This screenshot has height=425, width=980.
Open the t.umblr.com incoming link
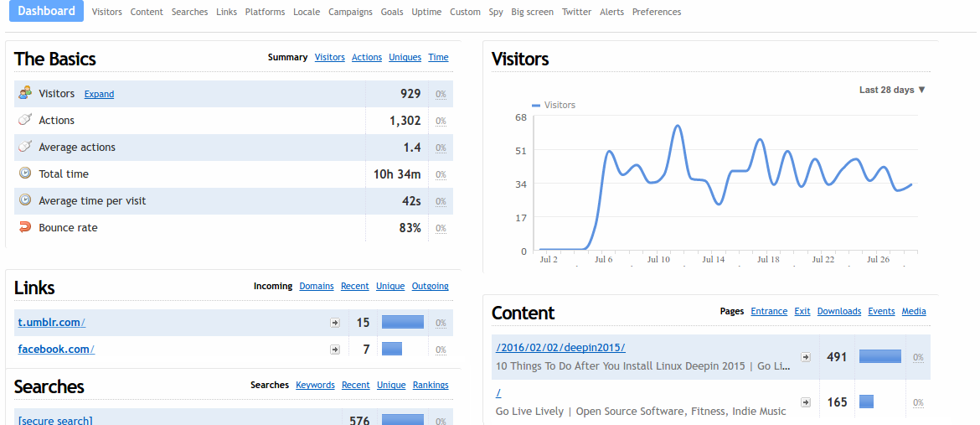coord(51,322)
